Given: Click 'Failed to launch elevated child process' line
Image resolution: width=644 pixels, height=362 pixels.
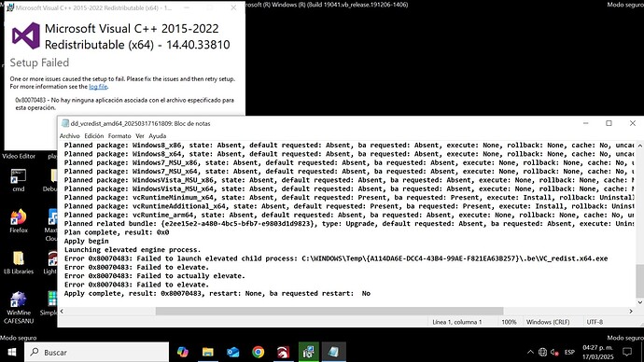Looking at the screenshot, I should point(336,258).
